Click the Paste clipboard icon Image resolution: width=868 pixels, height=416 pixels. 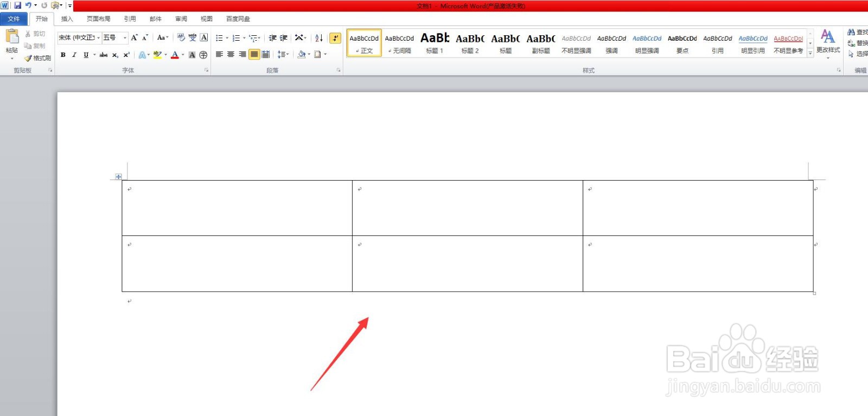12,36
